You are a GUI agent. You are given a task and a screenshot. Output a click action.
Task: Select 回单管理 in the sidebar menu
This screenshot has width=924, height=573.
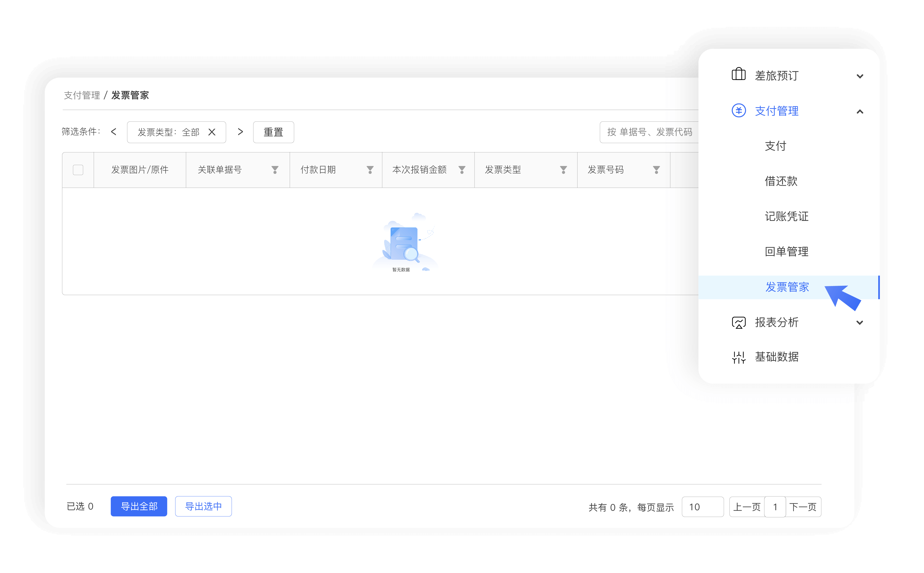click(786, 251)
